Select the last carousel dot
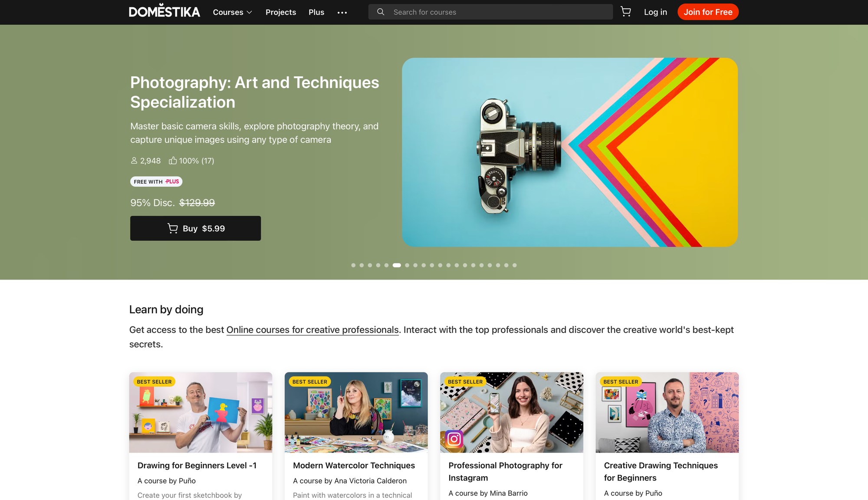 click(514, 265)
